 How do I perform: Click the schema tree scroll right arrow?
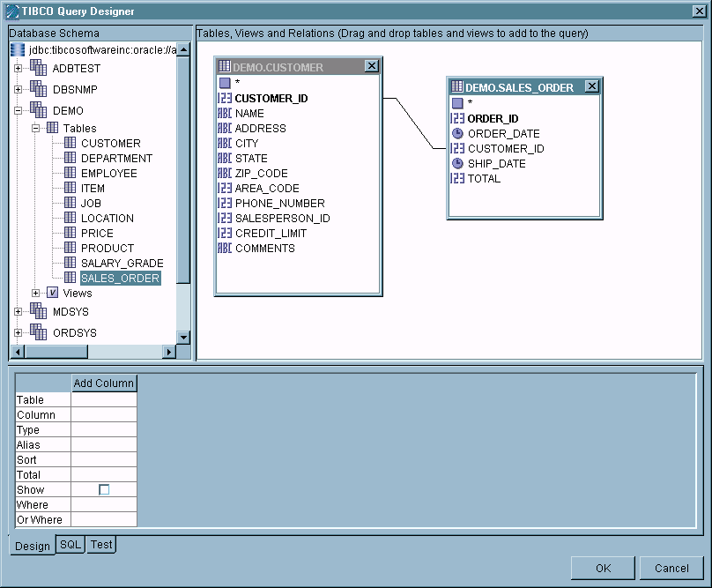pos(169,352)
